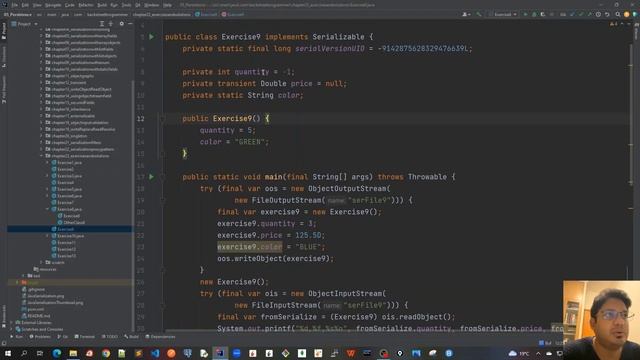Screen dimensions: 640x360
Task: Expand the Exercise1.java node
Action: pyautogui.click(x=47, y=162)
